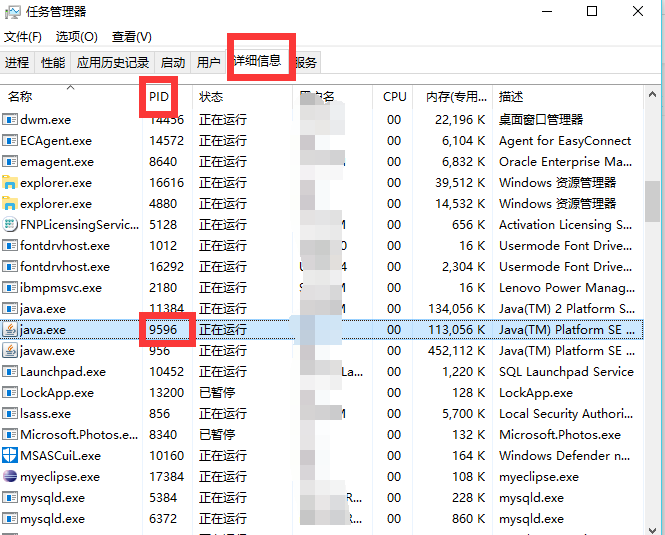Click PID value 10452
Screen dimensions: 665x535
(x=166, y=372)
